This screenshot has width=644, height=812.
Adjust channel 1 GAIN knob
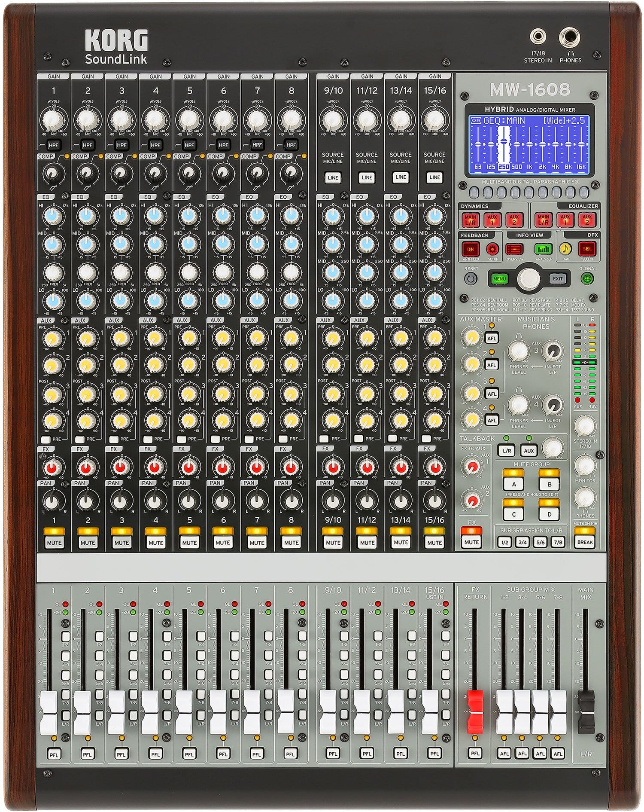click(x=53, y=120)
